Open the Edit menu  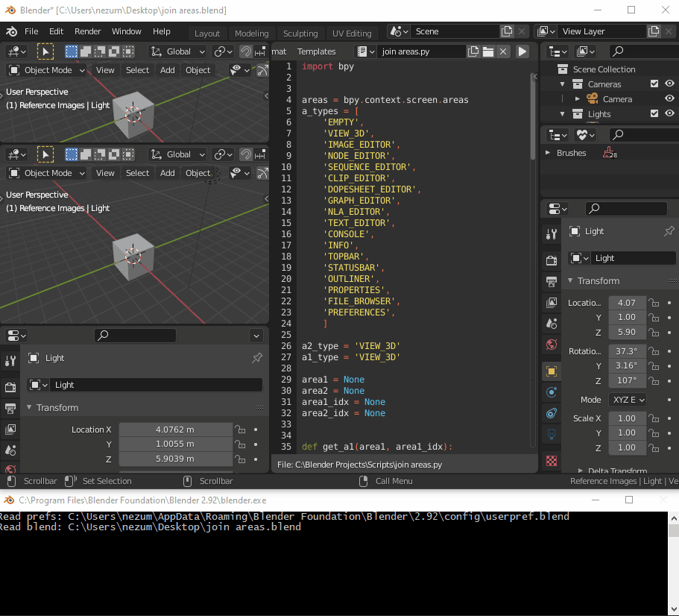[56, 31]
